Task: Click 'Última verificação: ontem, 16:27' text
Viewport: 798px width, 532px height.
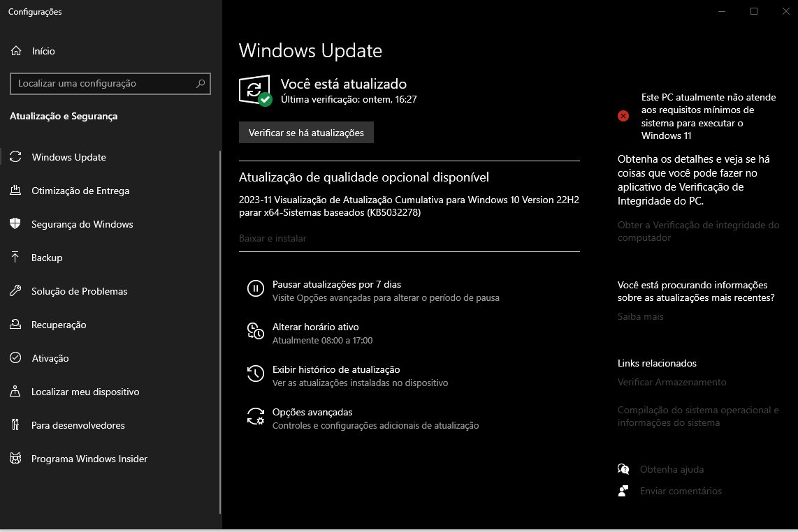Action: 349,100
